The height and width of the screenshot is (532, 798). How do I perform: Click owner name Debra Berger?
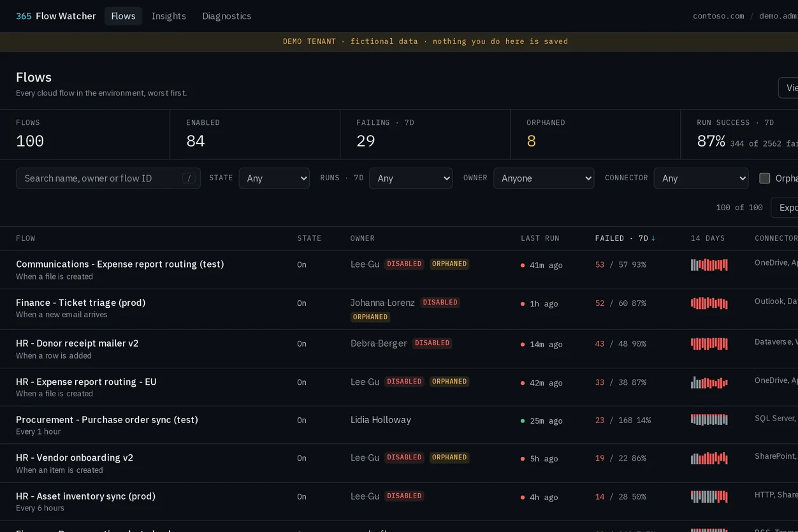379,343
